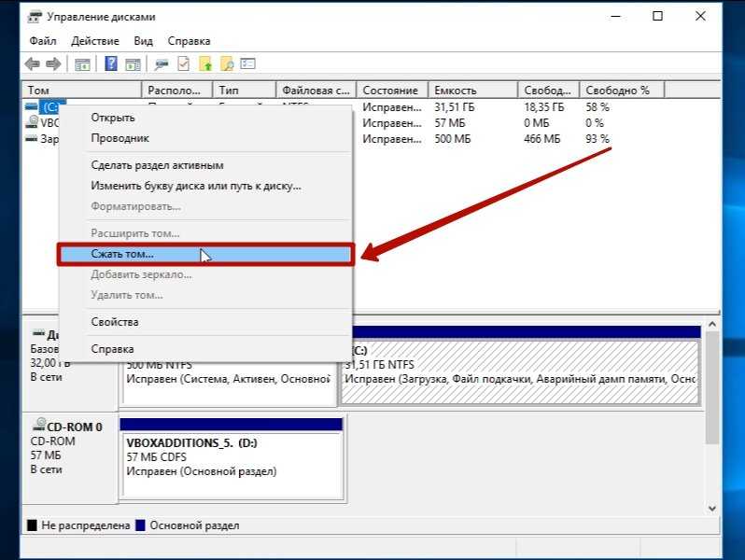Sort by the Тип column header
The width and height of the screenshot is (745, 560).
coord(245,90)
